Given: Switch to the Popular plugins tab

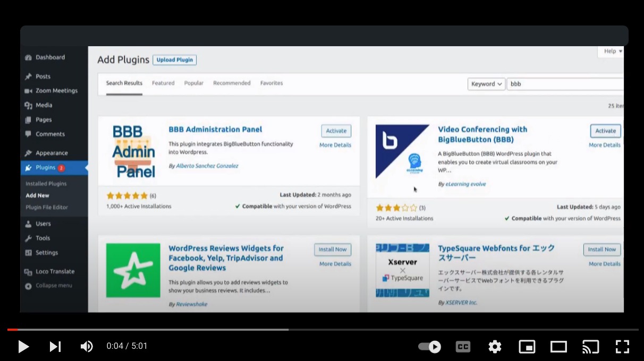Looking at the screenshot, I should 194,83.
